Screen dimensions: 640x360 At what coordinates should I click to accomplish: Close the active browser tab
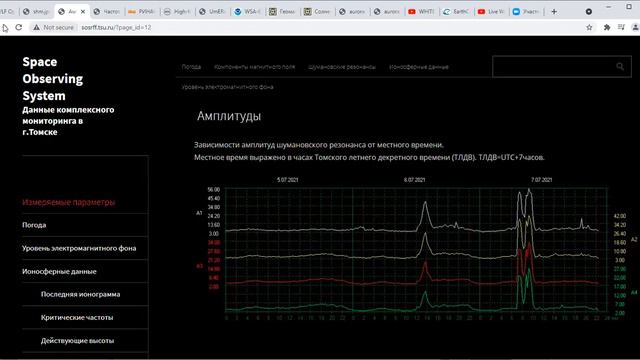(x=83, y=12)
